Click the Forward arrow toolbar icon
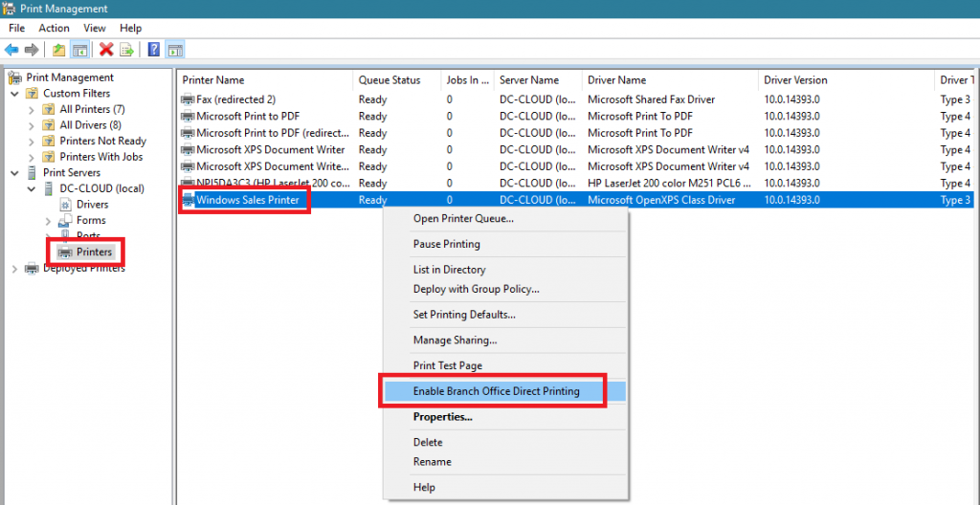 pos(32,50)
